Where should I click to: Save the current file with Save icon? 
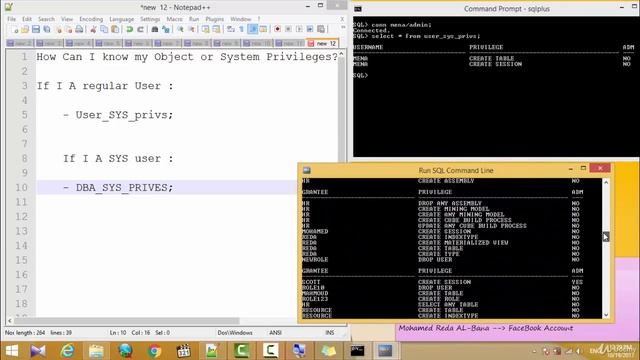click(x=36, y=29)
